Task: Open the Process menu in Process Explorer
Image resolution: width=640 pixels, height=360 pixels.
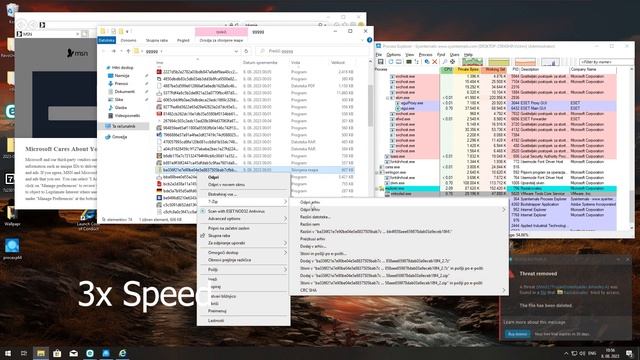Action: tap(425, 54)
